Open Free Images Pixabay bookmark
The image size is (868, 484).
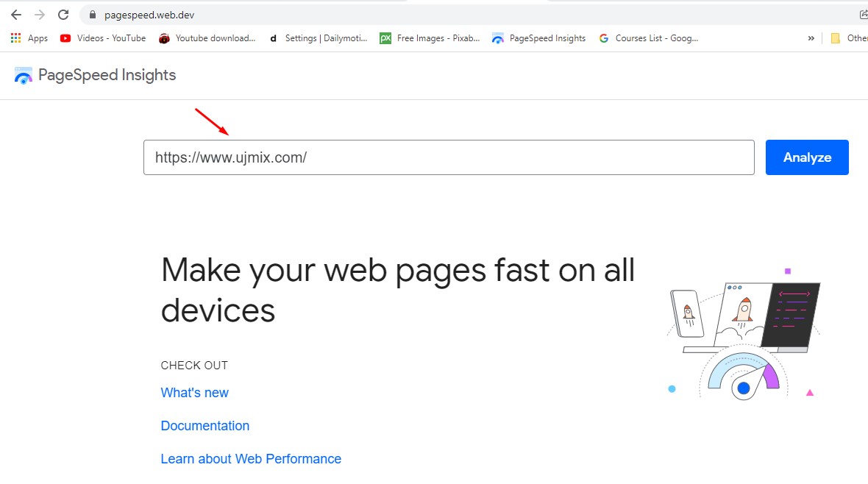[430, 38]
